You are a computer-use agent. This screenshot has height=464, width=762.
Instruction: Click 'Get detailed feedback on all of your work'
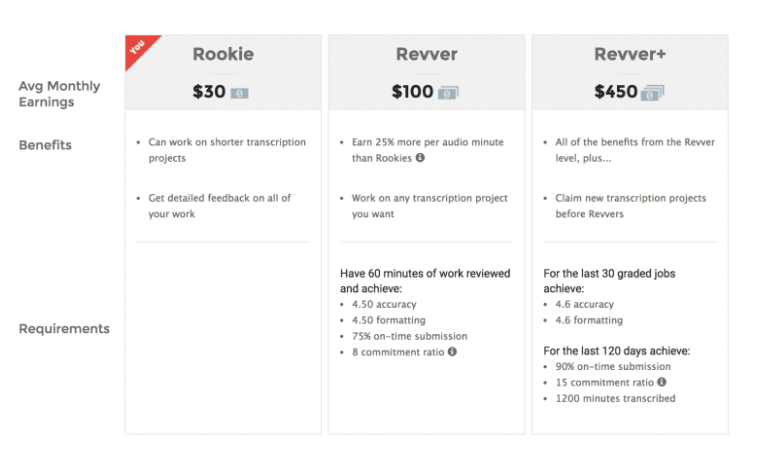point(220,206)
